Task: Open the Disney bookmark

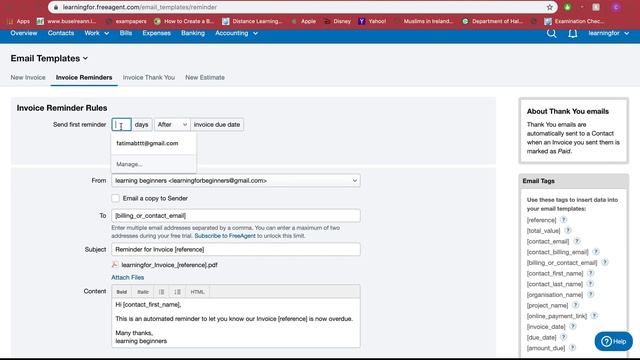Action: pos(337,21)
